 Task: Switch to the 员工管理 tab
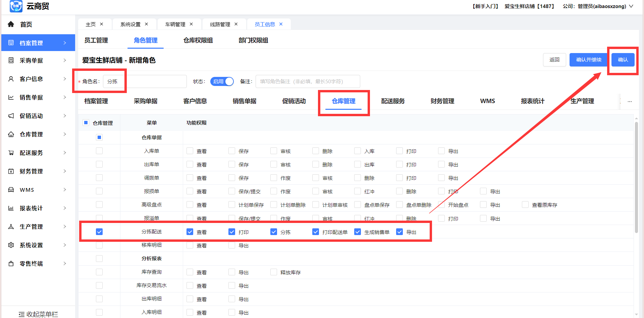[96, 40]
